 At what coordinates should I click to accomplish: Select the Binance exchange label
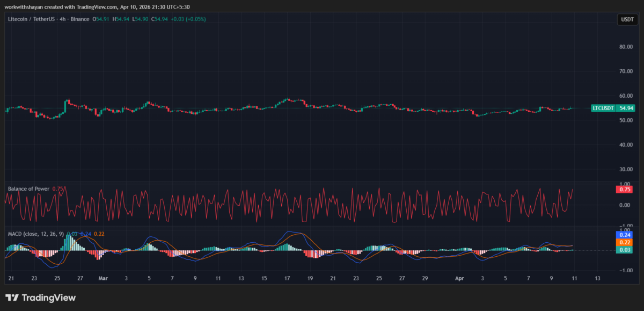[x=81, y=19]
